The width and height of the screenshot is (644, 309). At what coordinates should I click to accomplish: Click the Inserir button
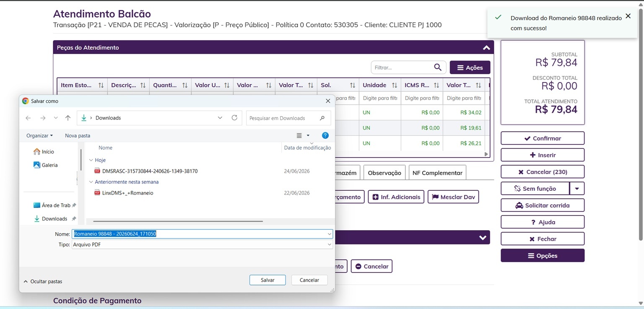tap(543, 155)
